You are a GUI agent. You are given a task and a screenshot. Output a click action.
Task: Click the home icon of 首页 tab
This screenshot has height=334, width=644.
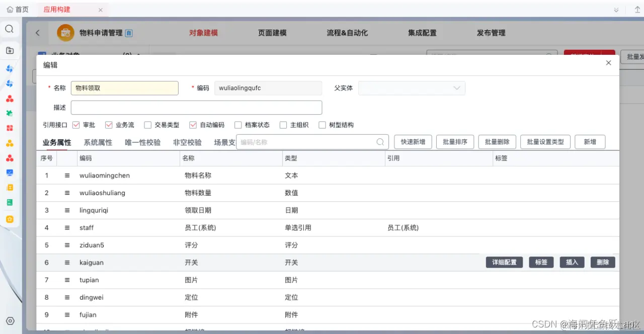pos(10,10)
